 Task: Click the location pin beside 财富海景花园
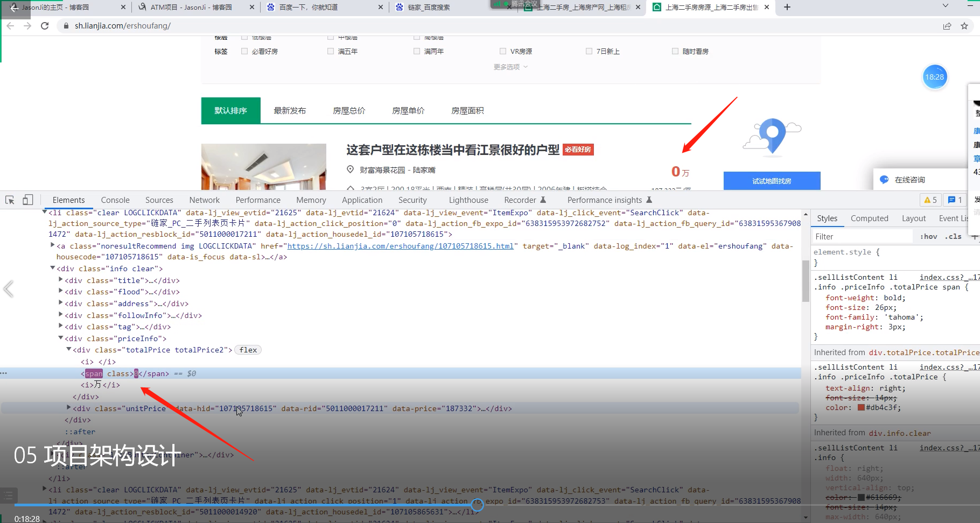[351, 170]
